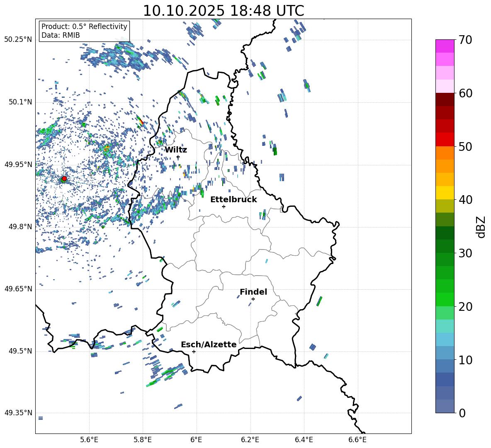Pick the yellow 40 dBZ color band
Screen dimensions: 491x448
click(x=445, y=192)
